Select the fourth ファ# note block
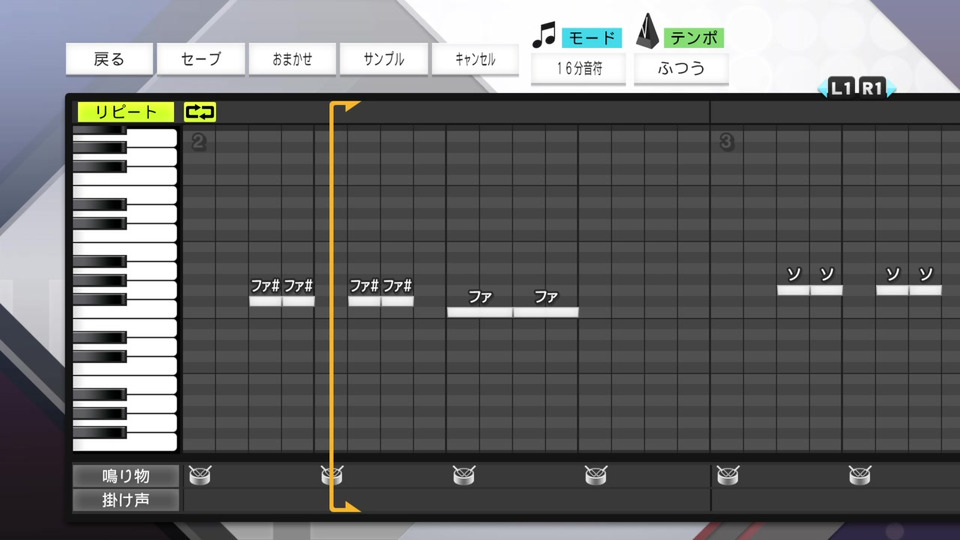960x540 pixels. pyautogui.click(x=397, y=301)
